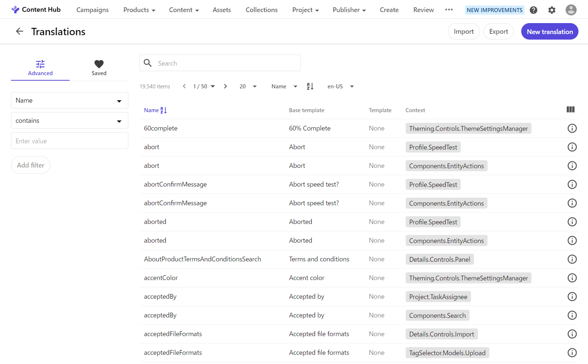Viewport: 588px width, 364px height.
Task: Open the more options ellipsis menu
Action: pyautogui.click(x=449, y=10)
